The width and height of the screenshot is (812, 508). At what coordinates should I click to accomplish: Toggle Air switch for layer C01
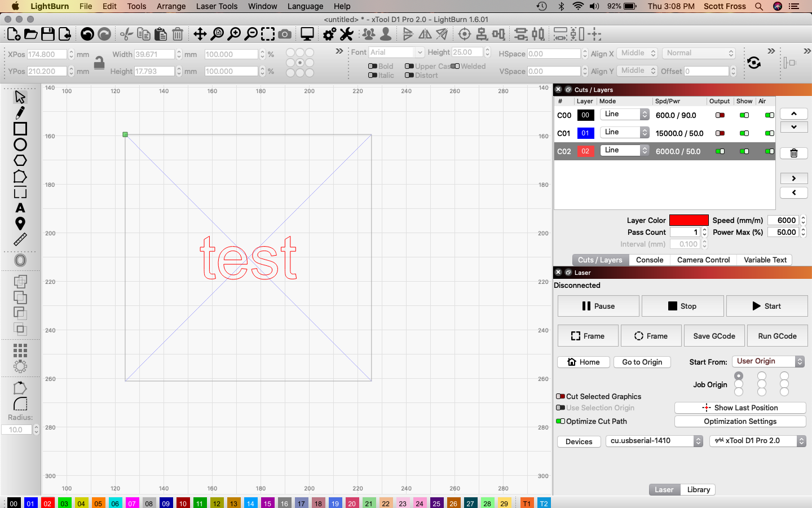769,133
